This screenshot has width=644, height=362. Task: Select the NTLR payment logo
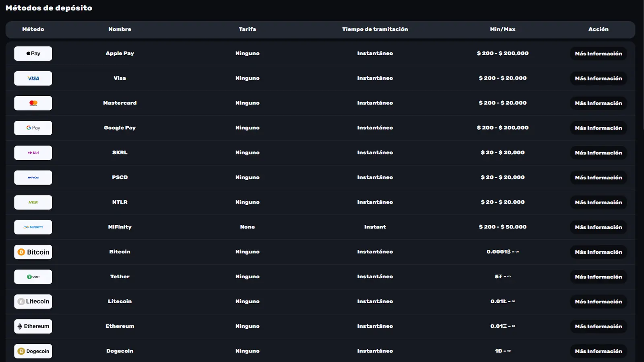tap(33, 202)
